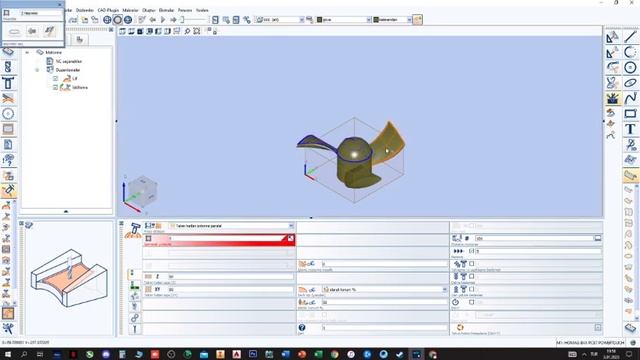Open the Yardım menu
Image resolution: width=640 pixels, height=360 pixels.
202,10
